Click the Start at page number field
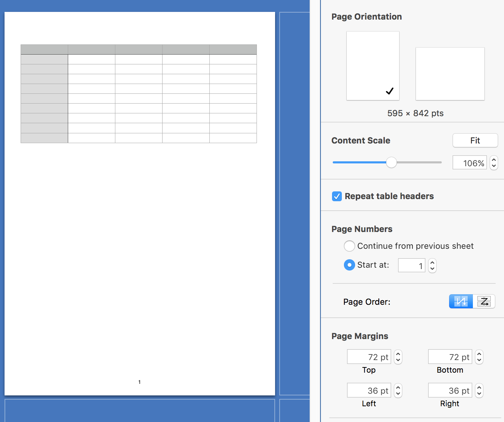This screenshot has height=422, width=504. pos(412,266)
